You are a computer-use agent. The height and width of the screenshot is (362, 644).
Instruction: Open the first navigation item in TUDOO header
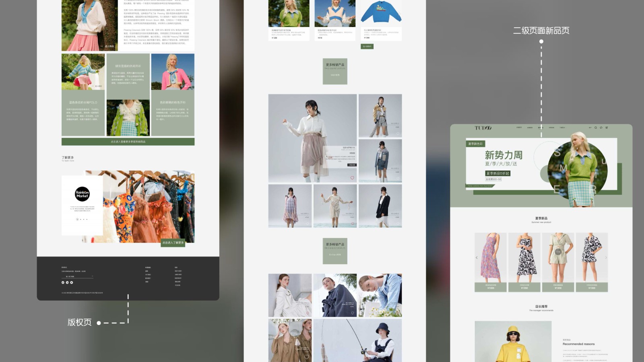(x=519, y=128)
